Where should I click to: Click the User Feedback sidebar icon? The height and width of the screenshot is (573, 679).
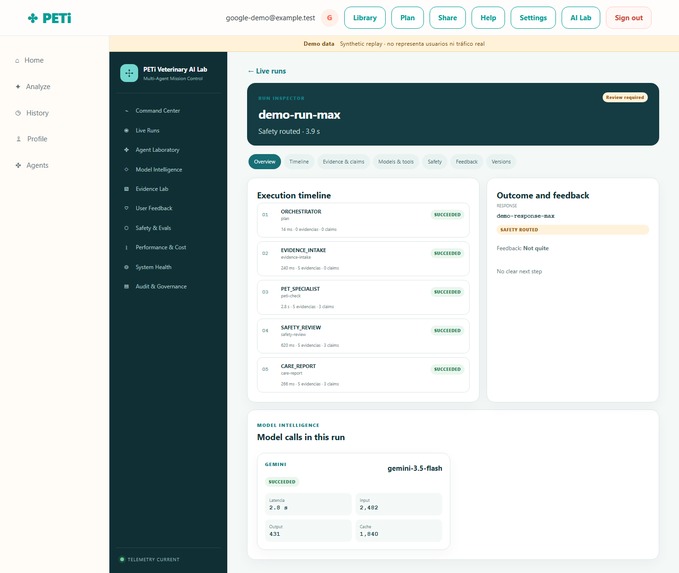pyautogui.click(x=126, y=208)
